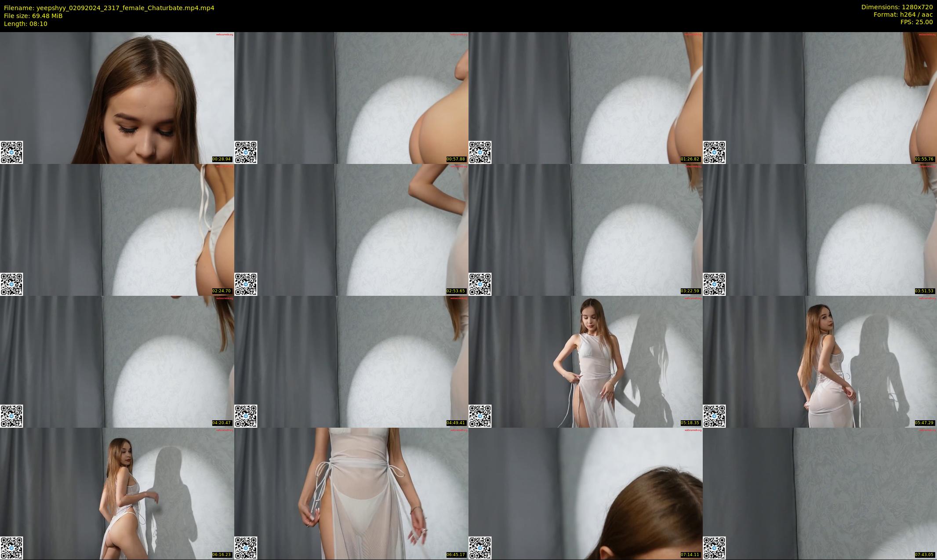Viewport: 937px width, 560px height.
Task: Select the QR code of the 04:49.41 frame
Action: pos(246,416)
